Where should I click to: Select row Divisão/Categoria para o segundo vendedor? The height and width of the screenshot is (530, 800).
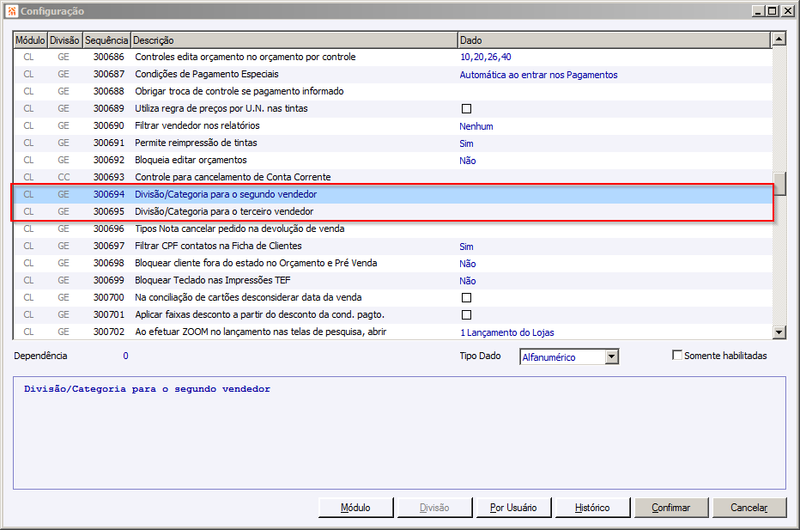pos(392,194)
